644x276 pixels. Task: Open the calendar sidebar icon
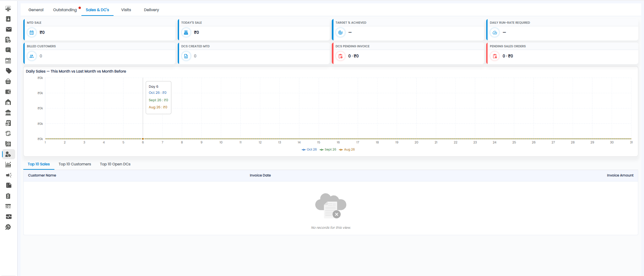pyautogui.click(x=8, y=60)
